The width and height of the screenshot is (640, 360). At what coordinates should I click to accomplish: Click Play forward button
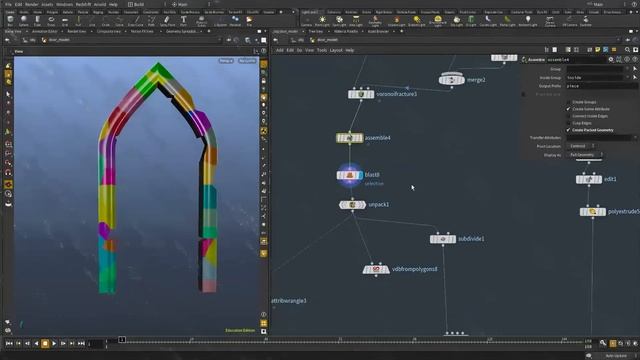coord(54,344)
